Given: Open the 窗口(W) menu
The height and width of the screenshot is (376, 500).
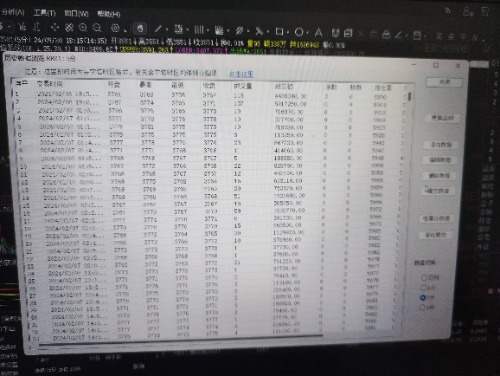Looking at the screenshot, I should coord(76,13).
